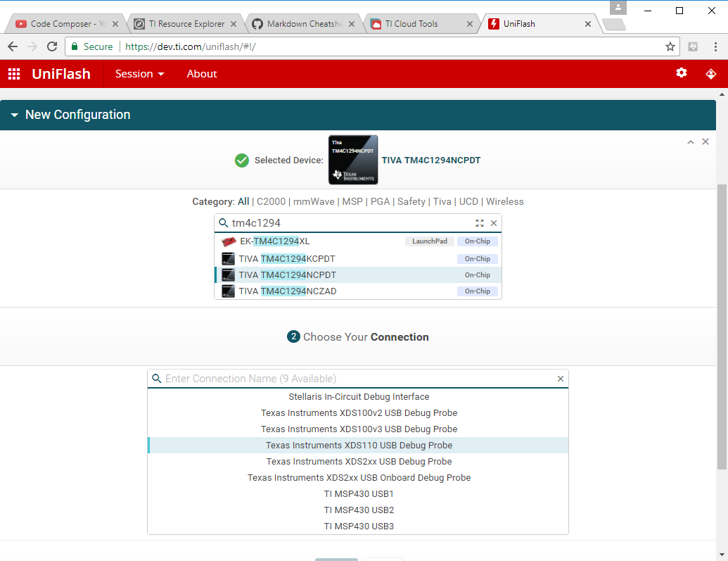Select TI MSP430 USB1 connection
Image resolution: width=728 pixels, height=561 pixels.
(x=358, y=494)
